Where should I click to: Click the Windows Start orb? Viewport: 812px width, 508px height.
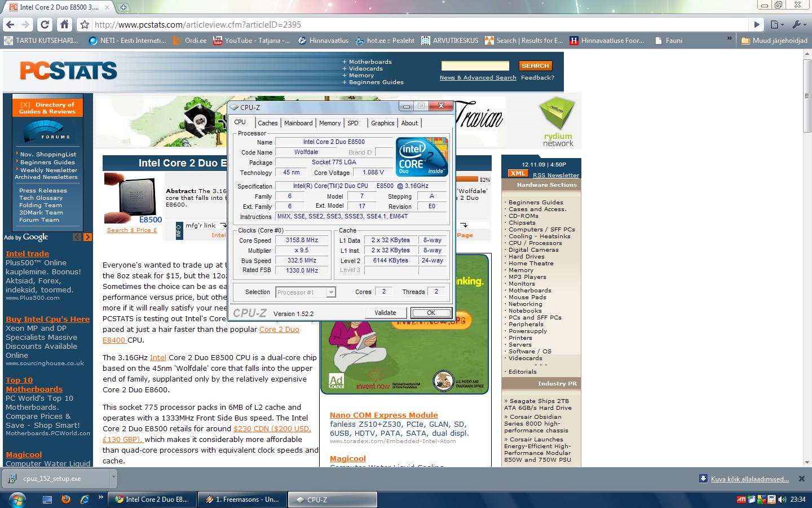pyautogui.click(x=17, y=500)
